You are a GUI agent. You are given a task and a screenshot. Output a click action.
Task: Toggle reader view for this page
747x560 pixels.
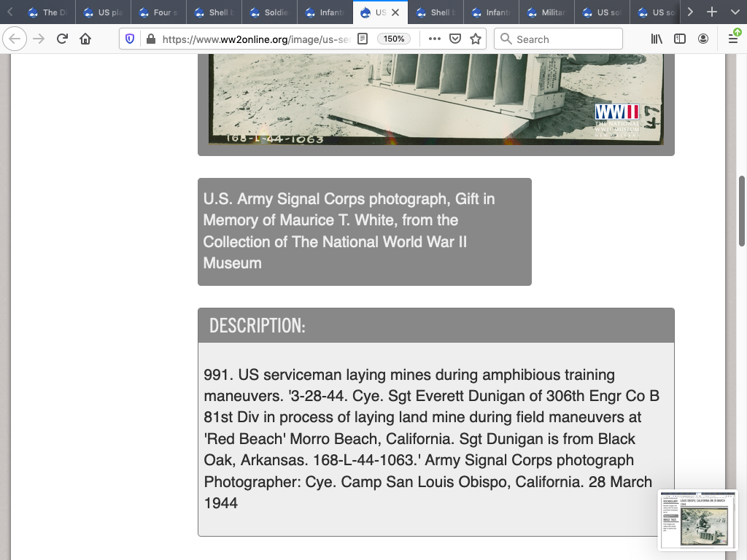[x=363, y=39]
